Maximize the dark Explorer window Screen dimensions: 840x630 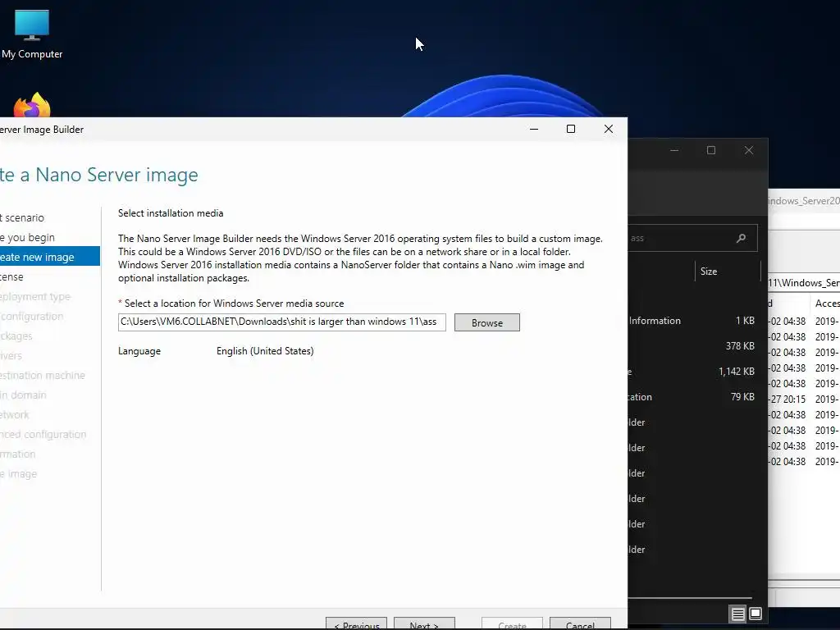711,151
